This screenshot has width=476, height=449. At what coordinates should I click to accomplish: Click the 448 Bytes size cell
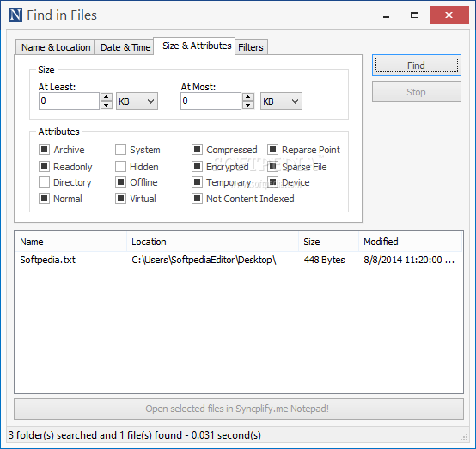coord(324,260)
